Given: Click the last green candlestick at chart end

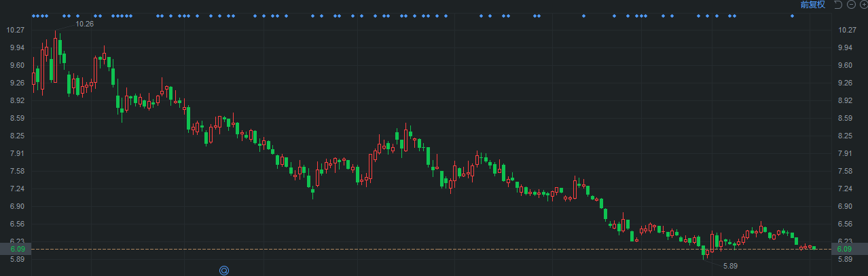Looking at the screenshot, I should 814,248.
